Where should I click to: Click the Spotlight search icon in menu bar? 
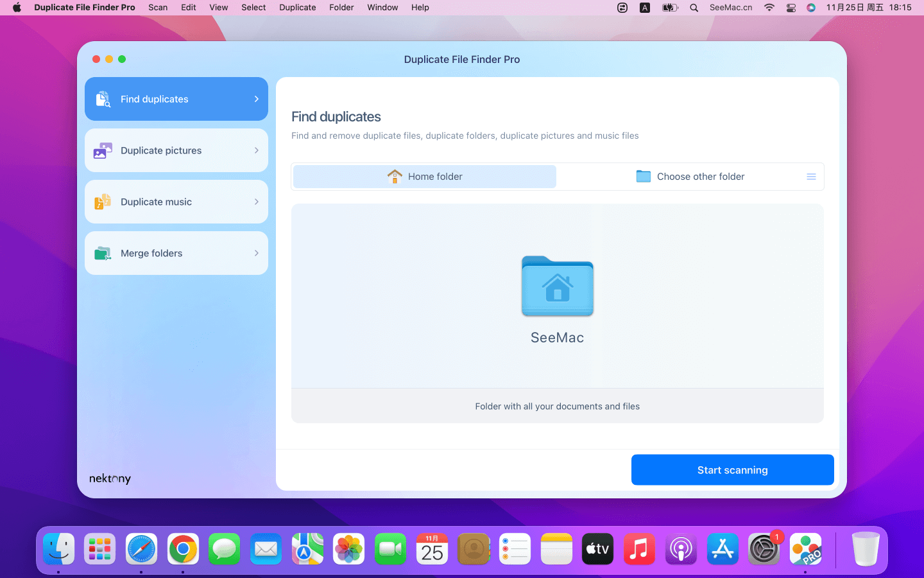click(694, 8)
